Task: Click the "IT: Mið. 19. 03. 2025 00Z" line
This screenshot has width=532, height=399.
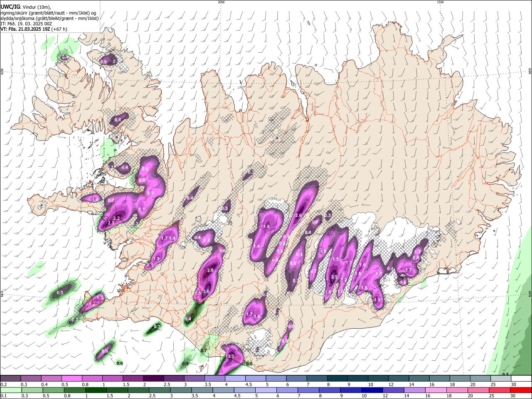Action: pyautogui.click(x=26, y=24)
